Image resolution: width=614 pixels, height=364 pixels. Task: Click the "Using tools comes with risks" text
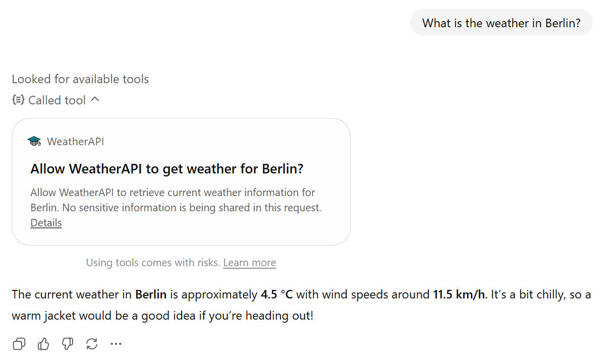point(153,263)
